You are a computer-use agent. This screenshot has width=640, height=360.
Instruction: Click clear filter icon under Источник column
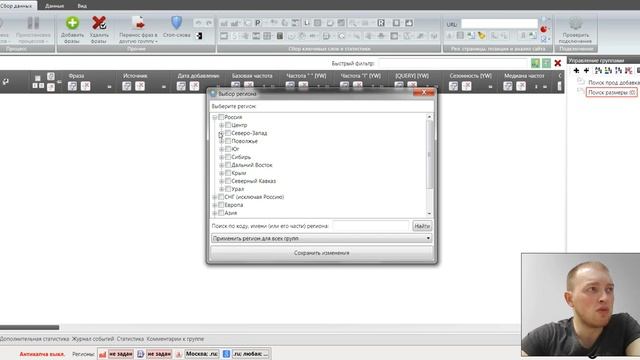pyautogui.click(x=140, y=86)
